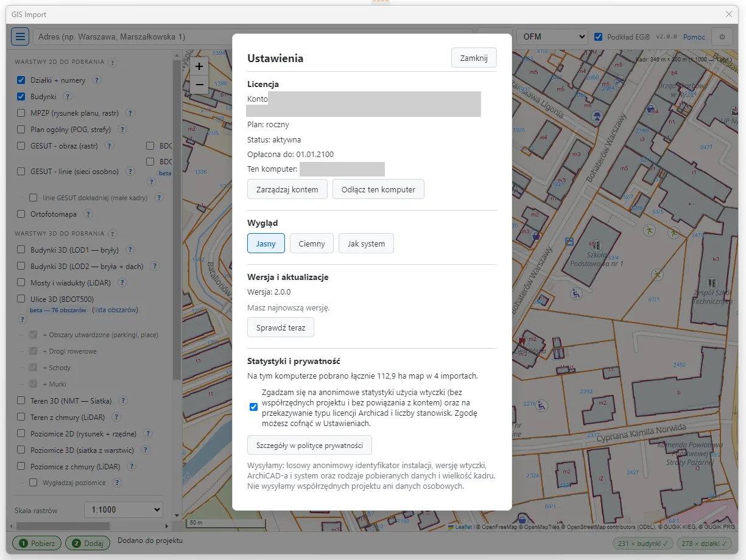Close settings with Zamknij button
This screenshot has width=746, height=560.
pos(474,57)
